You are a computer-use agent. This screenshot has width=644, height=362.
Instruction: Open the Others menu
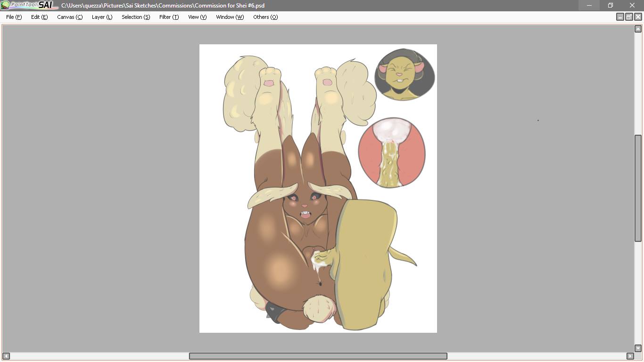click(x=265, y=17)
